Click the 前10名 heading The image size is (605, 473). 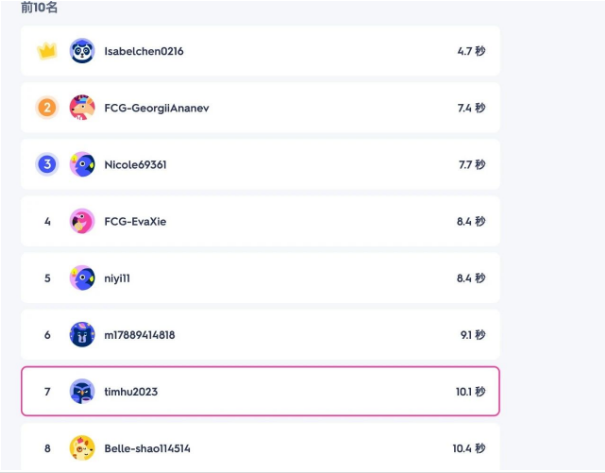pos(39,7)
